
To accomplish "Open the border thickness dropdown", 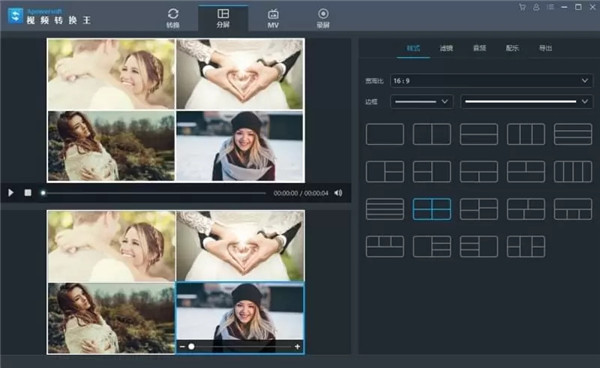I will click(x=422, y=102).
